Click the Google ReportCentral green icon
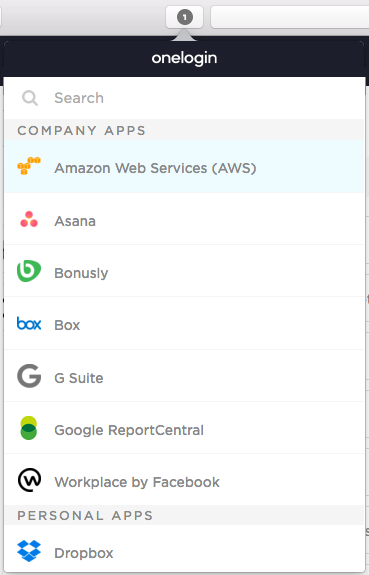 coord(29,428)
